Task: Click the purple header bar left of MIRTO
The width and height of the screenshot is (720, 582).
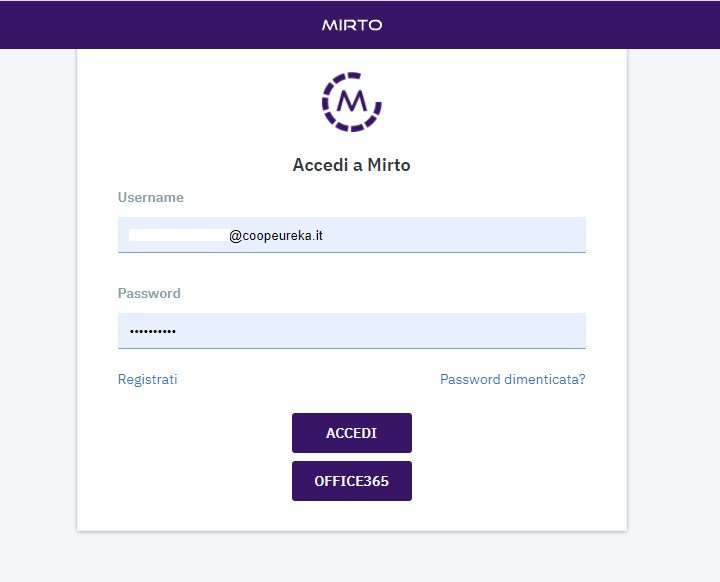Action: 150,25
